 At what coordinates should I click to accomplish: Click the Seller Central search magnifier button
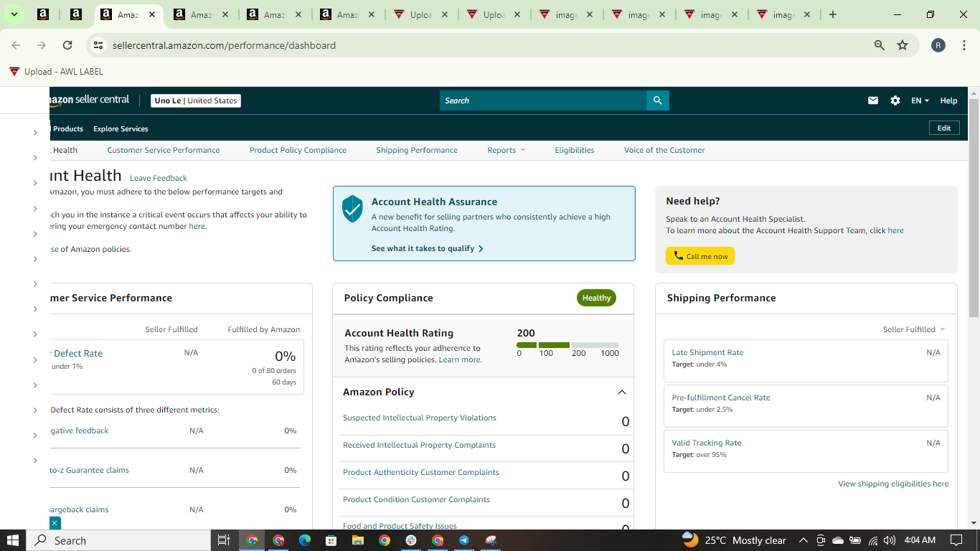(x=657, y=100)
